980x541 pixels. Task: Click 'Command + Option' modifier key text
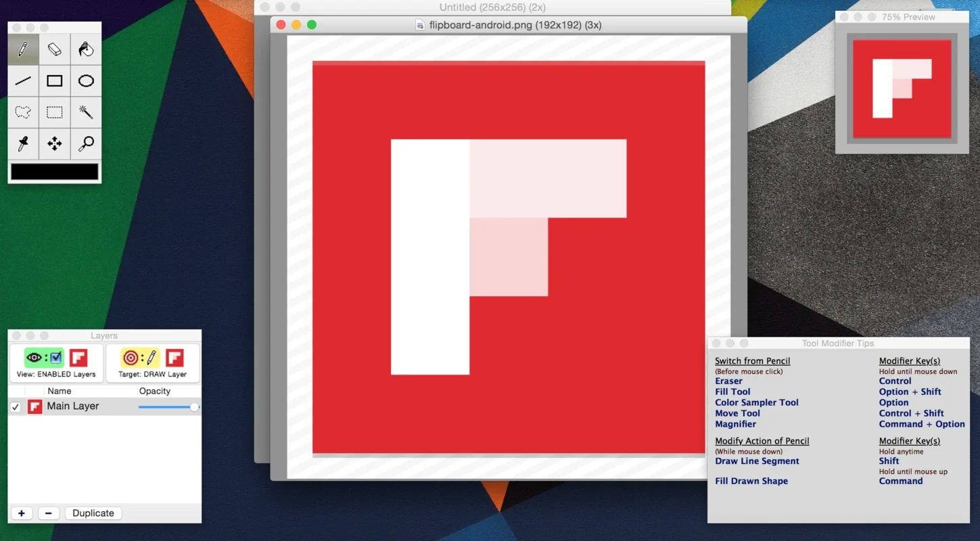pyautogui.click(x=922, y=424)
